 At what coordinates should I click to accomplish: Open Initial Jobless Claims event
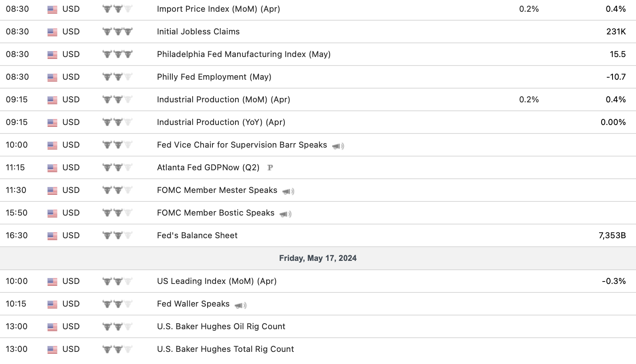tap(198, 32)
